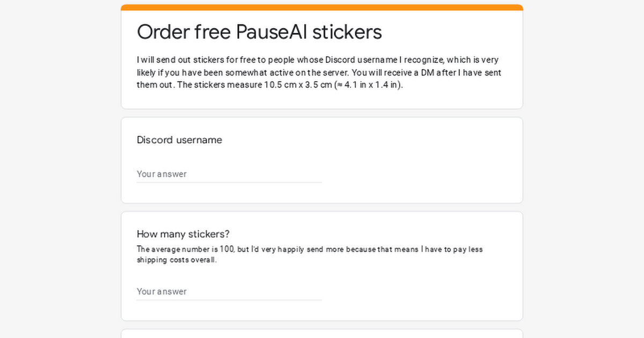Click the gray page background right of the form
The width and height of the screenshot is (644, 338).
click(584, 172)
